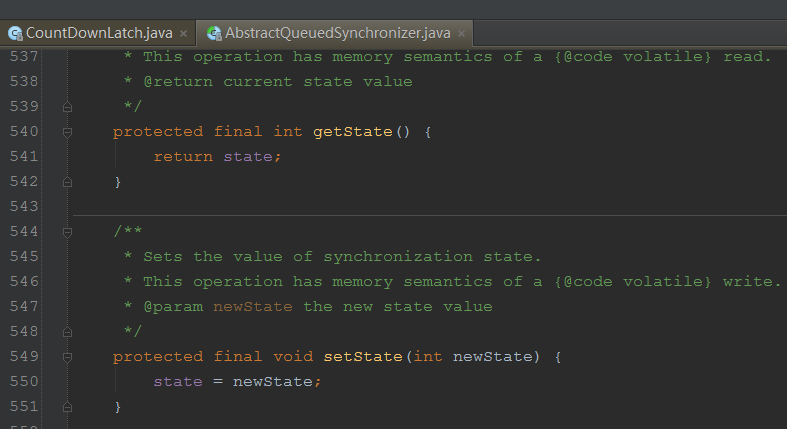This screenshot has height=429, width=787.
Task: Click line number 550 in the gutter
Action: click(24, 381)
